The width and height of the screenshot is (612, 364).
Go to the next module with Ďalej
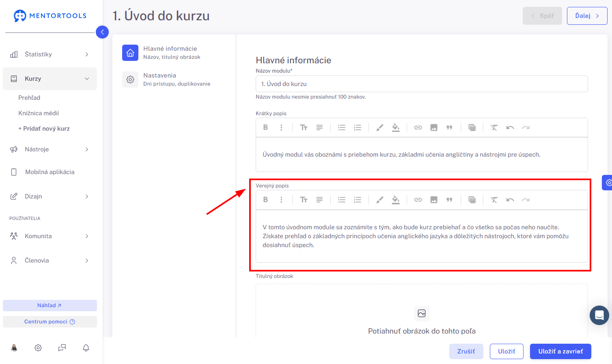pos(587,16)
